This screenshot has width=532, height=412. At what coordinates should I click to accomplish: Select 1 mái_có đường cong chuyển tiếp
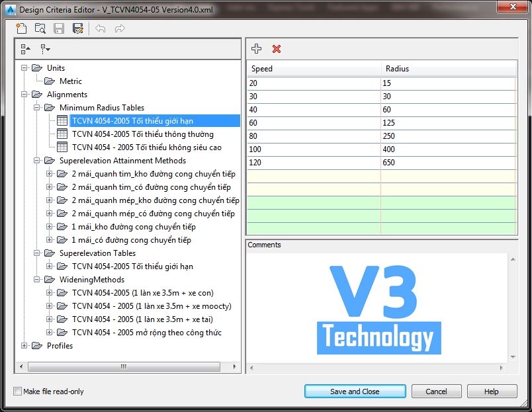coord(131,240)
